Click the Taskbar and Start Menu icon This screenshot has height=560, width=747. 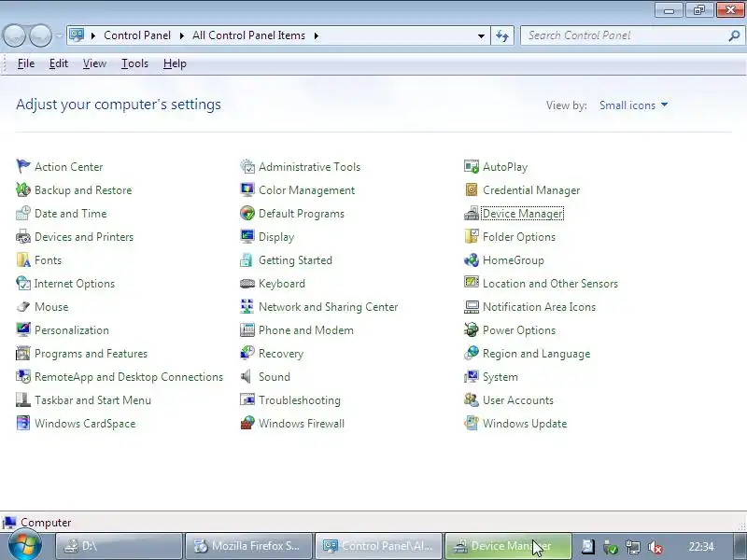(22, 400)
